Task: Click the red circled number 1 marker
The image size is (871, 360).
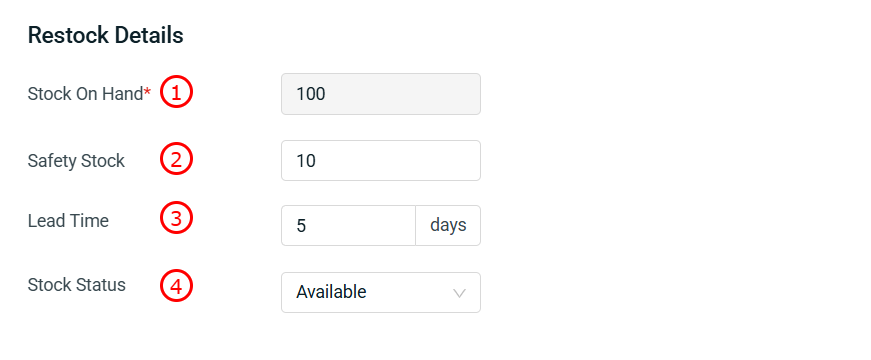Action: coord(177,92)
